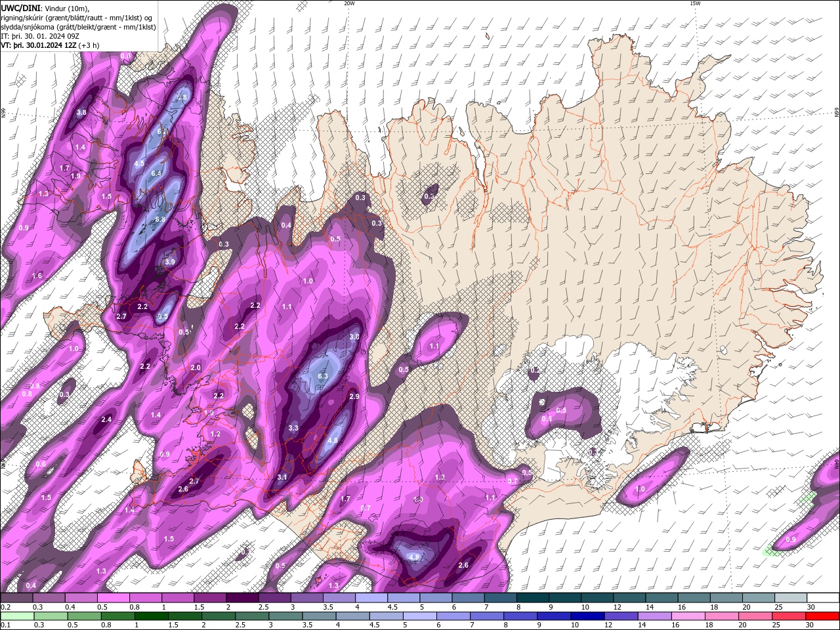Image resolution: width=840 pixels, height=630 pixels.
Task: Click the 6.8 snowfall value on the map
Action: point(160,219)
